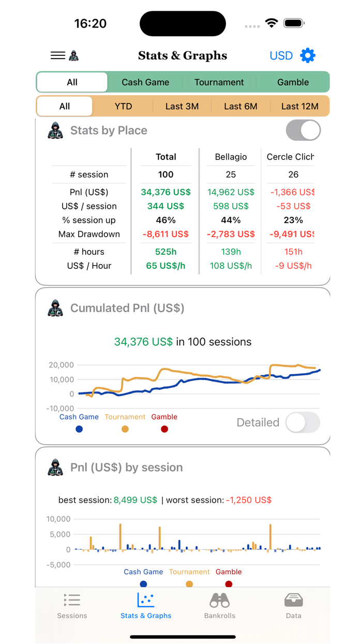Choose the YTD period filter
This screenshot has width=362, height=644.
point(123,106)
